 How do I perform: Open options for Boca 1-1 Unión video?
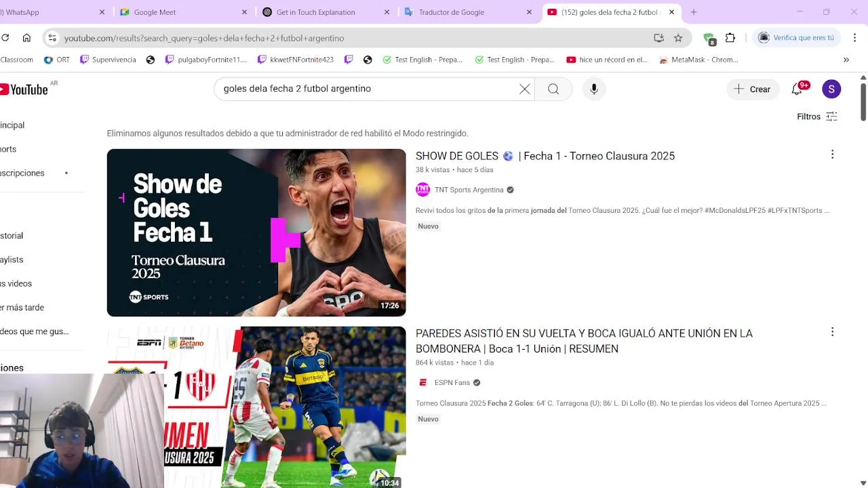pos(833,332)
